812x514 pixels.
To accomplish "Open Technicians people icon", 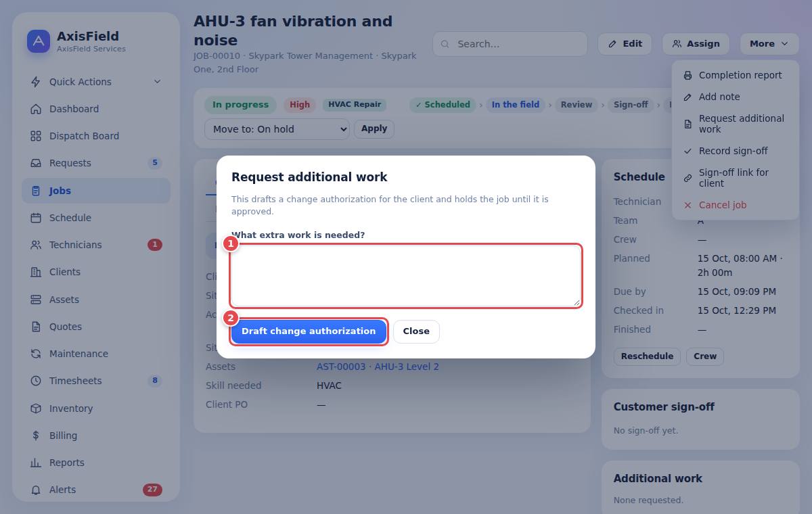I will click(x=36, y=245).
